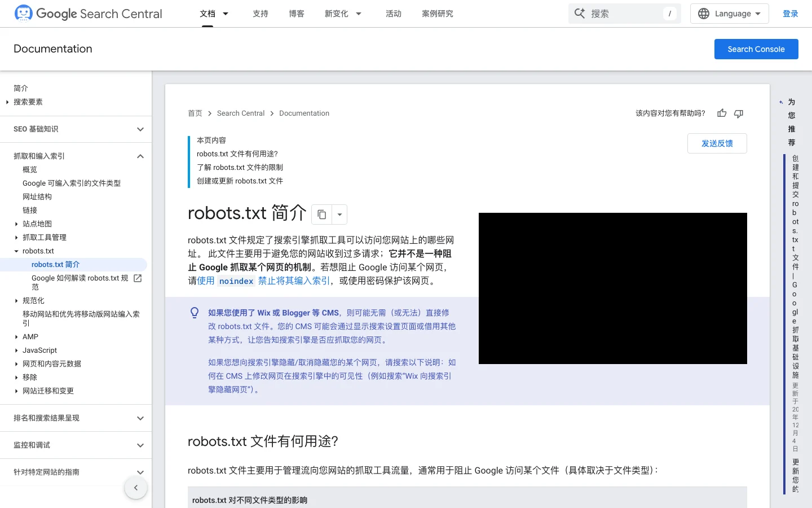The width and height of the screenshot is (812, 508).
Task: Click the lightbulb tip icon
Action: click(x=195, y=313)
